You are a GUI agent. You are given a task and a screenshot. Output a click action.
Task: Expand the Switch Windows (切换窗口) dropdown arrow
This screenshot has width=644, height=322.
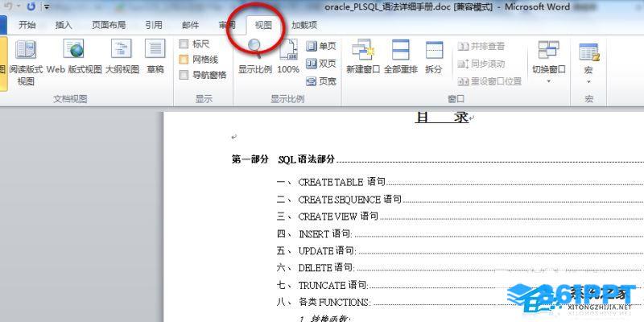click(549, 81)
